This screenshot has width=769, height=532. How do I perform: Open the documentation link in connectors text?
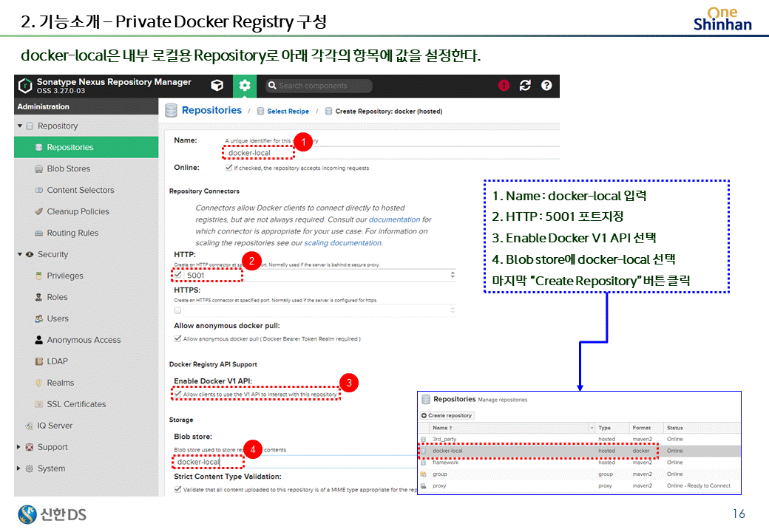tap(394, 219)
